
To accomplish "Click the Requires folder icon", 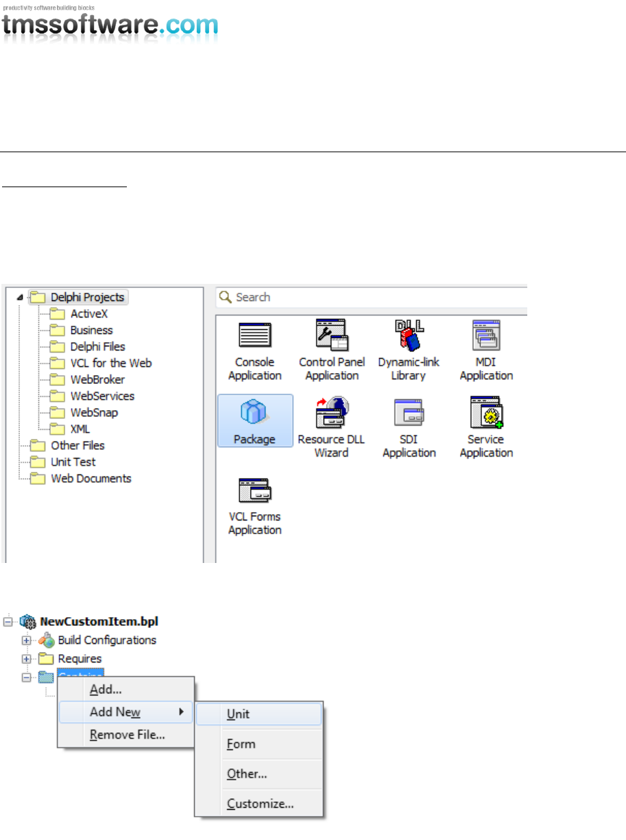I will click(x=47, y=659).
